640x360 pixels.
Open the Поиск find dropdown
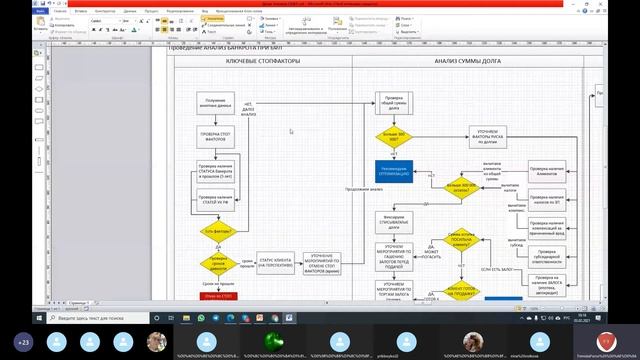[x=405, y=19]
